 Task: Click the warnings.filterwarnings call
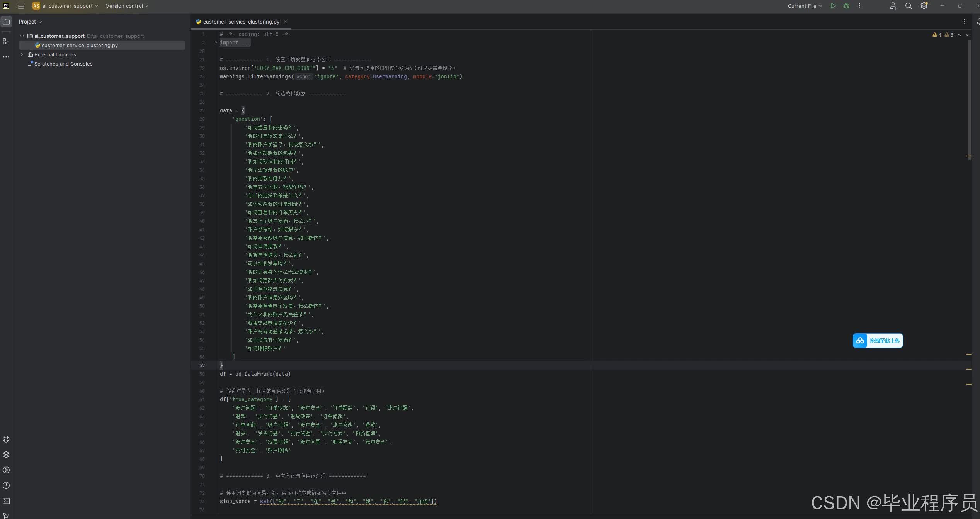255,76
